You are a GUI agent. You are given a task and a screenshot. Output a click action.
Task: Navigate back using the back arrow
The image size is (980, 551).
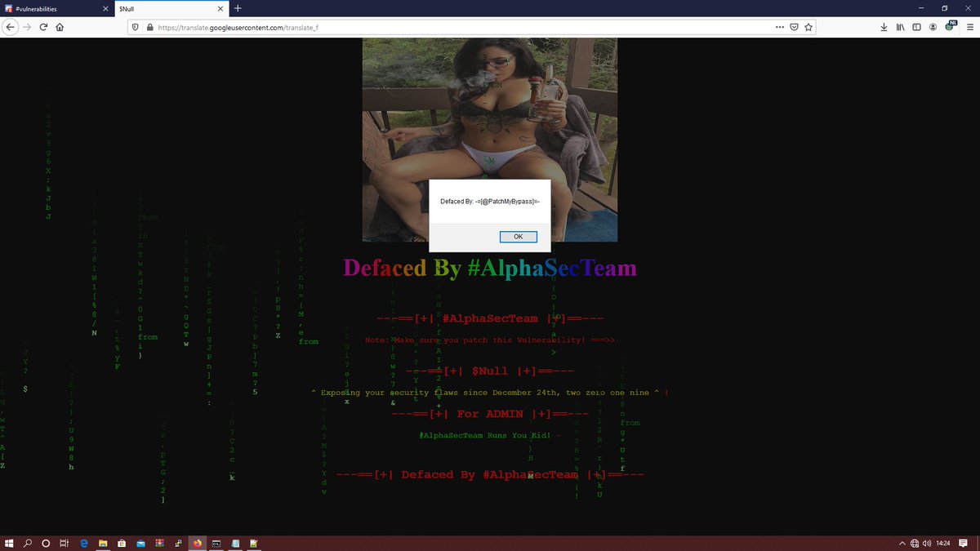click(x=11, y=27)
